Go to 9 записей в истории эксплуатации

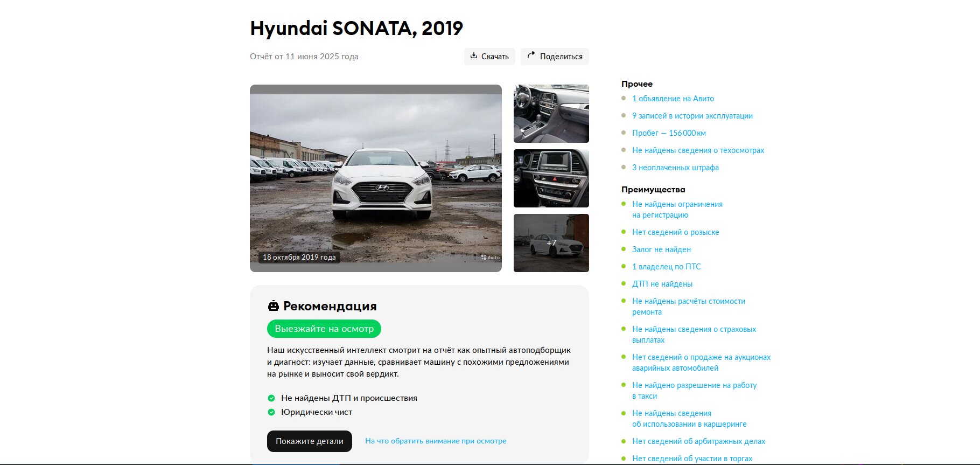click(x=692, y=116)
